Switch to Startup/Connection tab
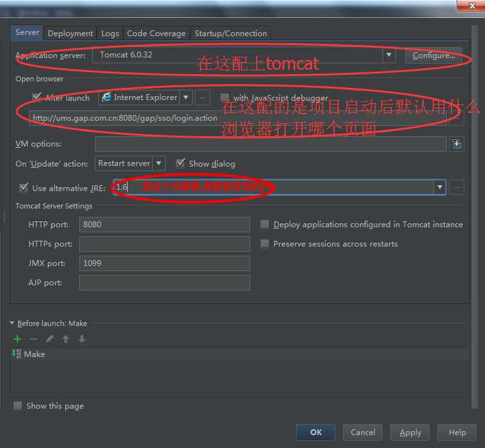485x448 pixels. (x=231, y=34)
